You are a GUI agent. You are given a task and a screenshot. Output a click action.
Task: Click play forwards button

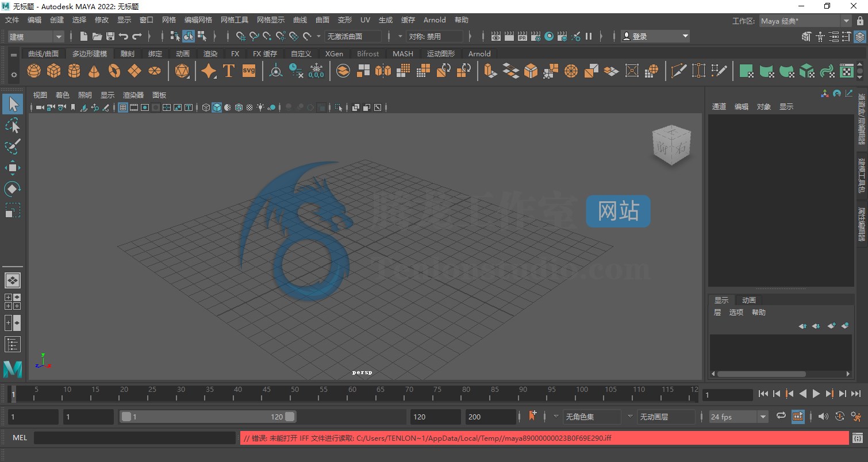point(816,394)
